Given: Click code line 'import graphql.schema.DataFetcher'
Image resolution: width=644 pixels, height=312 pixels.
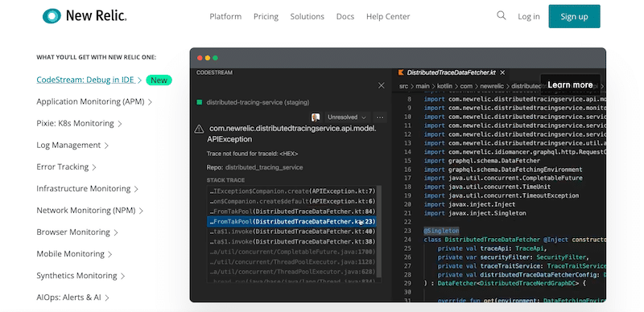Looking at the screenshot, I should pos(482,161).
